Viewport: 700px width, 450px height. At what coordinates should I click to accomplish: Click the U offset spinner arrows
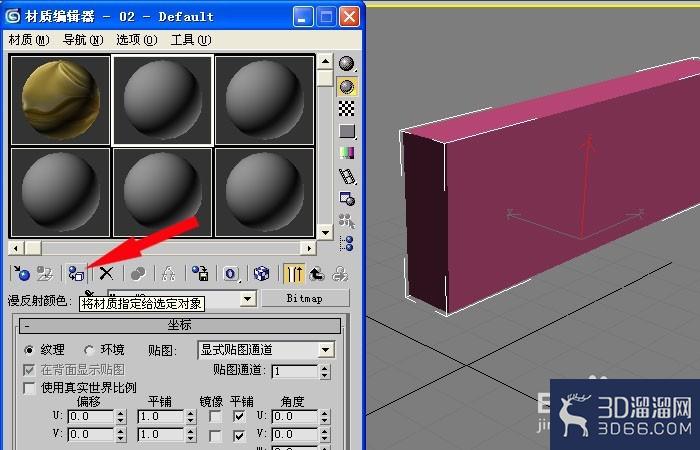[x=121, y=417]
